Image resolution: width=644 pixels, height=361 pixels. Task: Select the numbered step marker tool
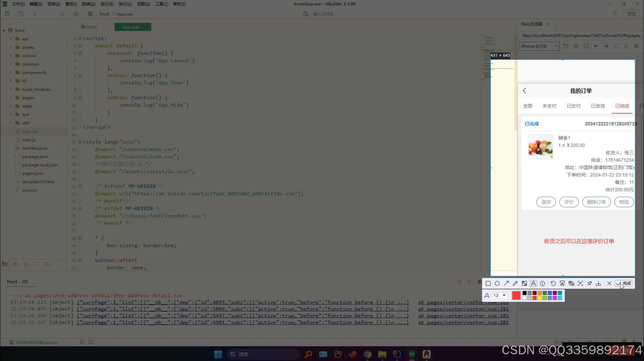[542, 283]
